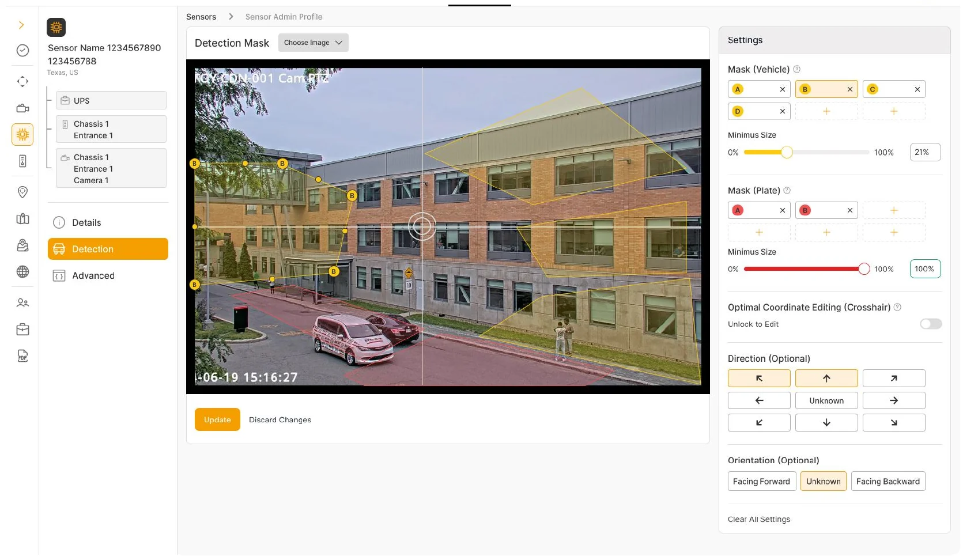Screen dimensions: 963x560
Task: Click the crosshair target in image center
Action: [422, 226]
